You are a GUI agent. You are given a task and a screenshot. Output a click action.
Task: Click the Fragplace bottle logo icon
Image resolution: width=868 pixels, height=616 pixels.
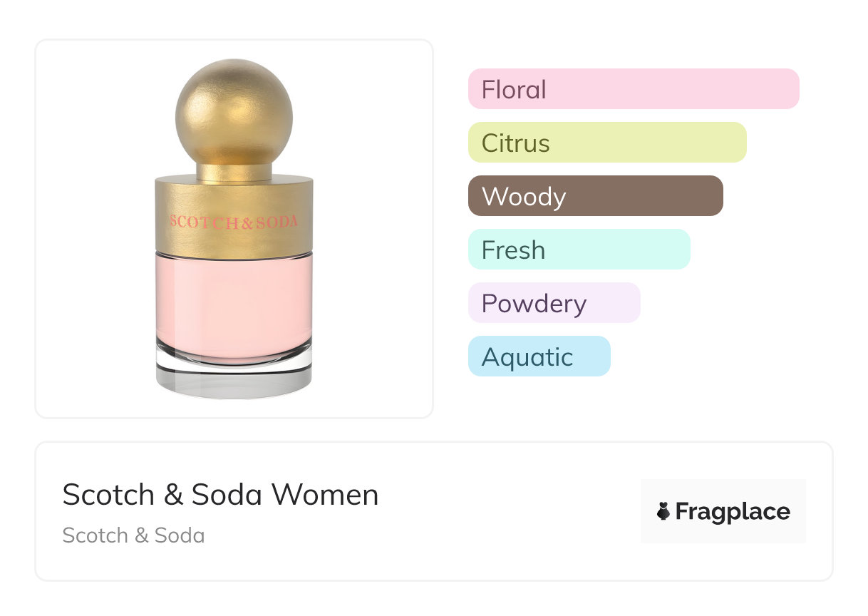click(663, 511)
